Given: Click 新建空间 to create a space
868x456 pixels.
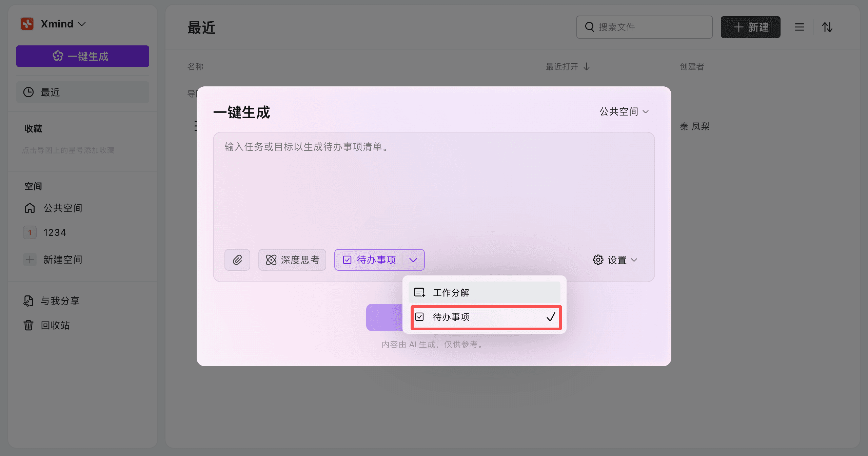Looking at the screenshot, I should (62, 260).
